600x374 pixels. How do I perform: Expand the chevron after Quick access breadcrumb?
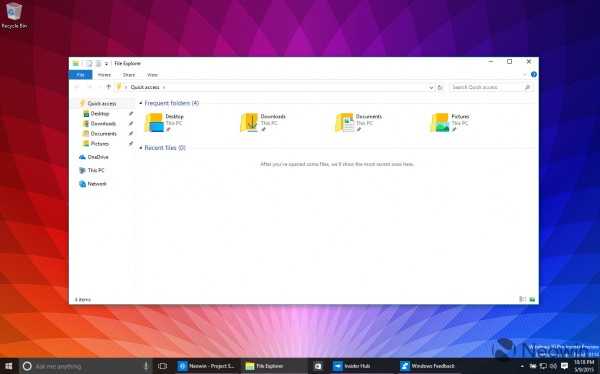click(164, 88)
